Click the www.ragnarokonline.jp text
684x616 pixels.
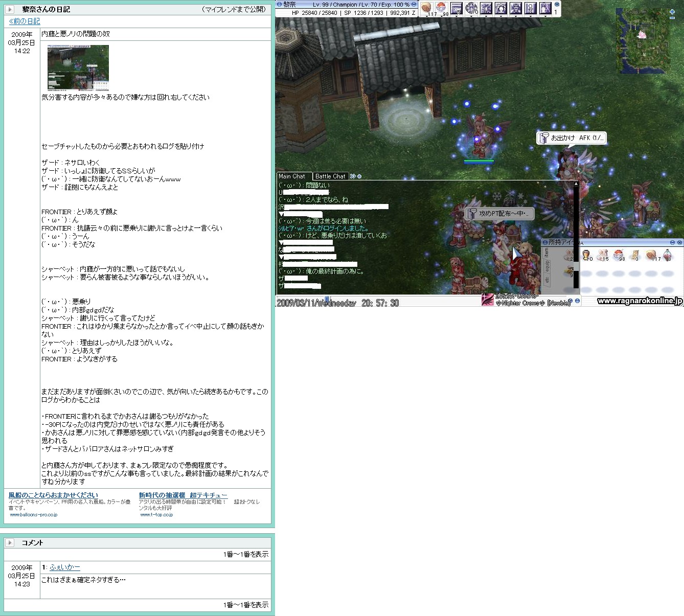click(x=640, y=301)
